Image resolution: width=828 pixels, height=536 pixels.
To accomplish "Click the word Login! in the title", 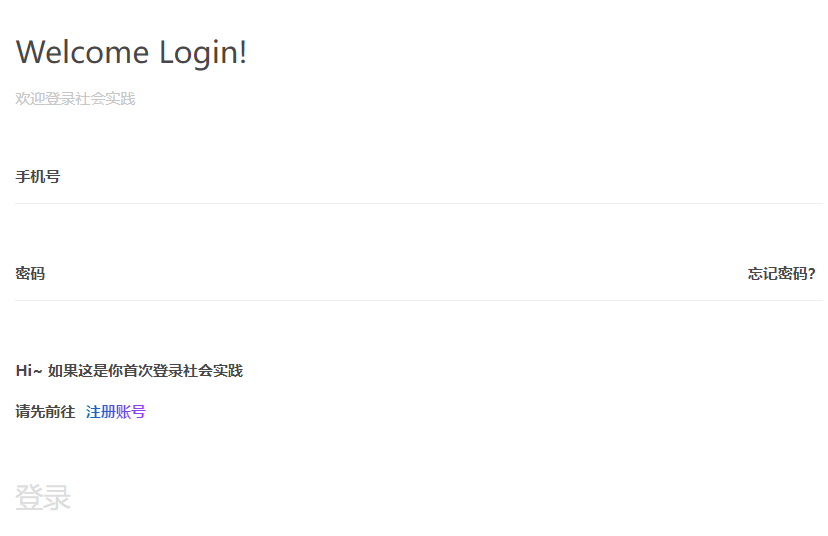I will click(x=203, y=53).
